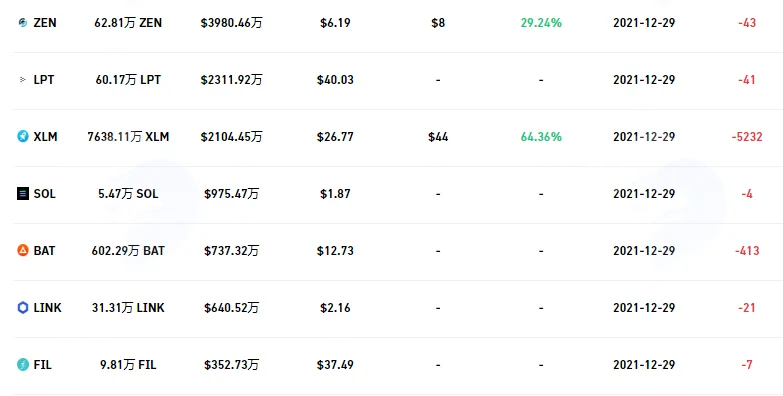Image resolution: width=783 pixels, height=396 pixels.
Task: Open the XLM token name link
Action: point(45,137)
